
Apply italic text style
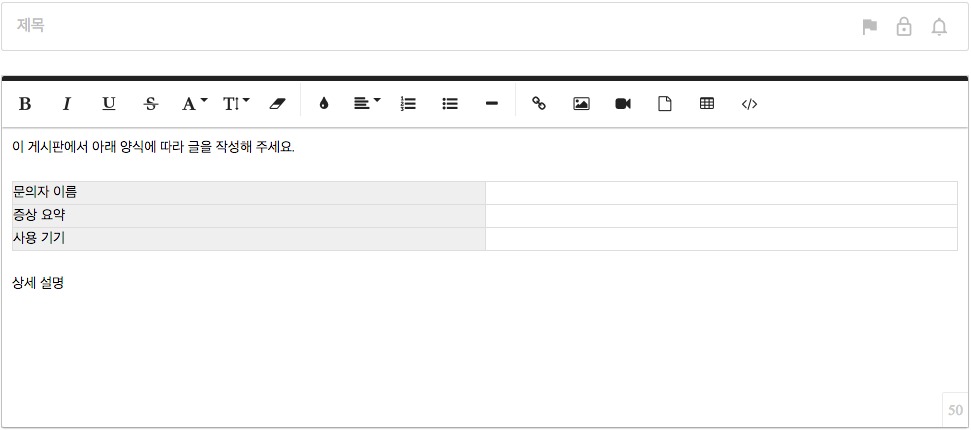click(x=67, y=104)
